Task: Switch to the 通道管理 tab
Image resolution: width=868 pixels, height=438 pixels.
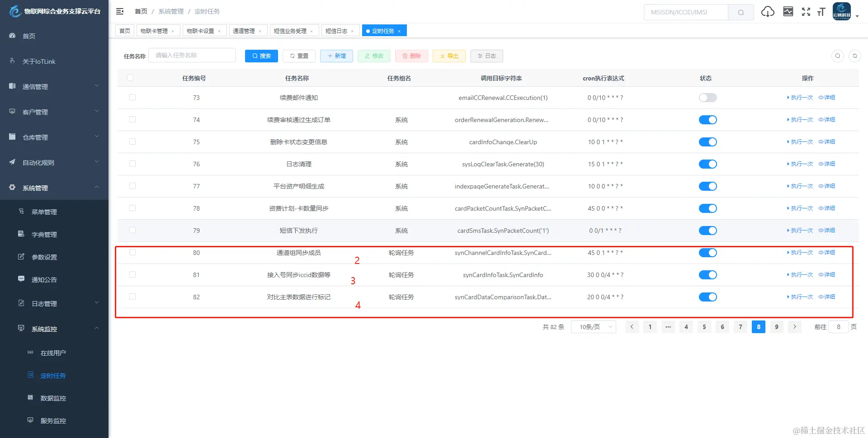Action: (248, 31)
